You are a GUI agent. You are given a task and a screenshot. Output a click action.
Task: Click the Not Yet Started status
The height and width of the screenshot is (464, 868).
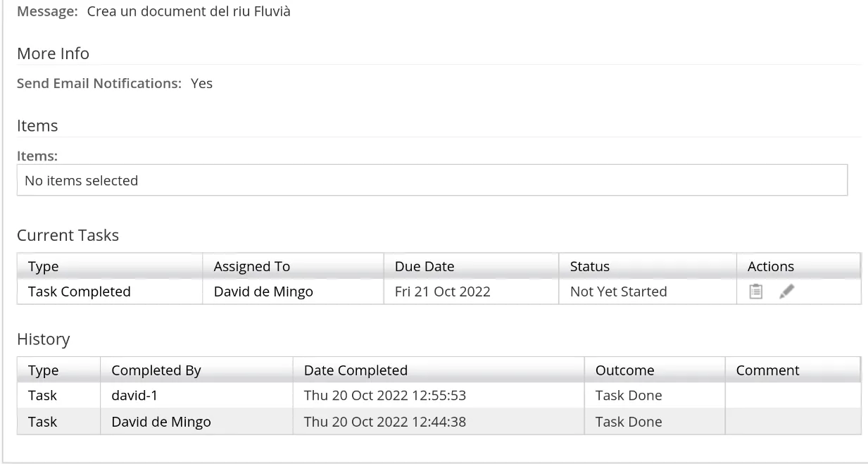pos(619,291)
